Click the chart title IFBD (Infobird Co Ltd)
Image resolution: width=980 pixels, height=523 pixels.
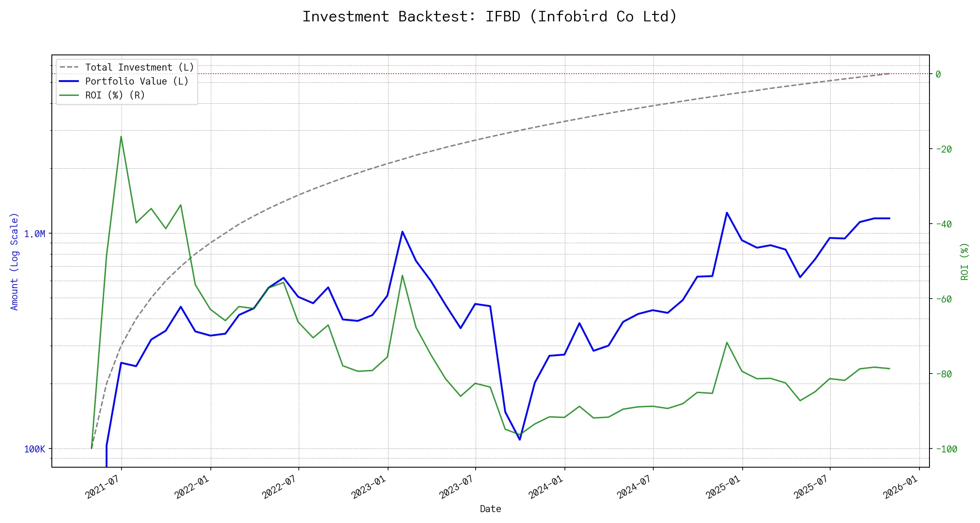490,17
